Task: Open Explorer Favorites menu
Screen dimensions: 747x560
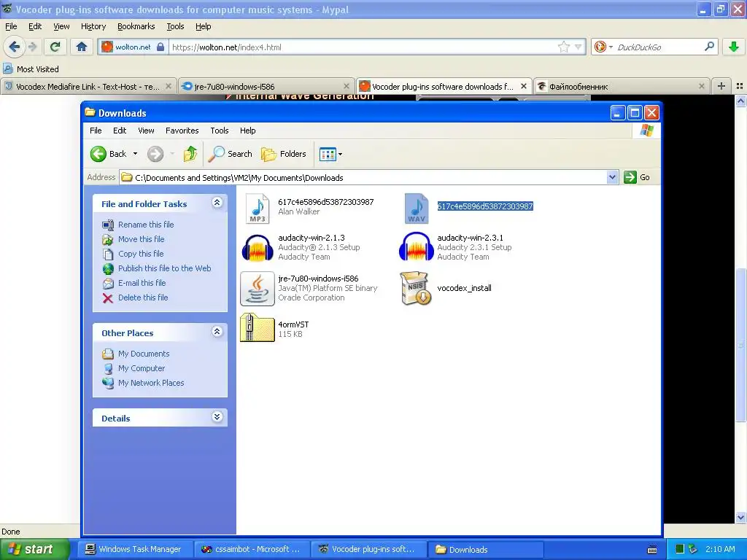Action: pos(182,131)
